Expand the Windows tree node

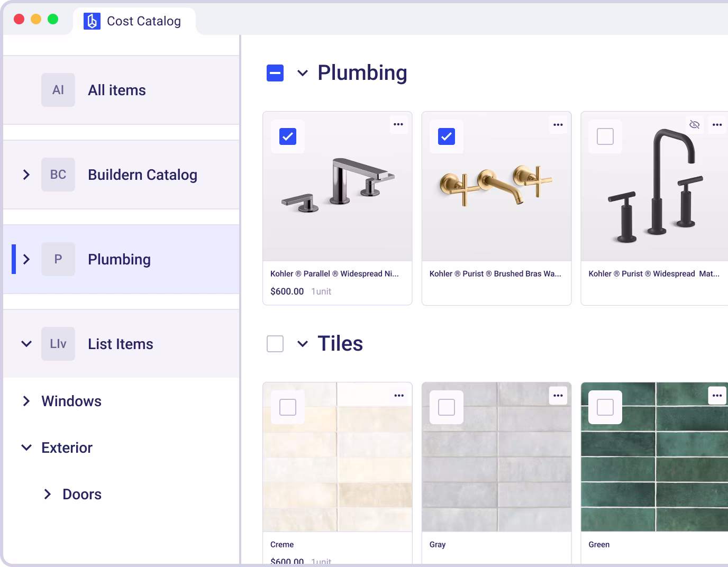(x=26, y=401)
